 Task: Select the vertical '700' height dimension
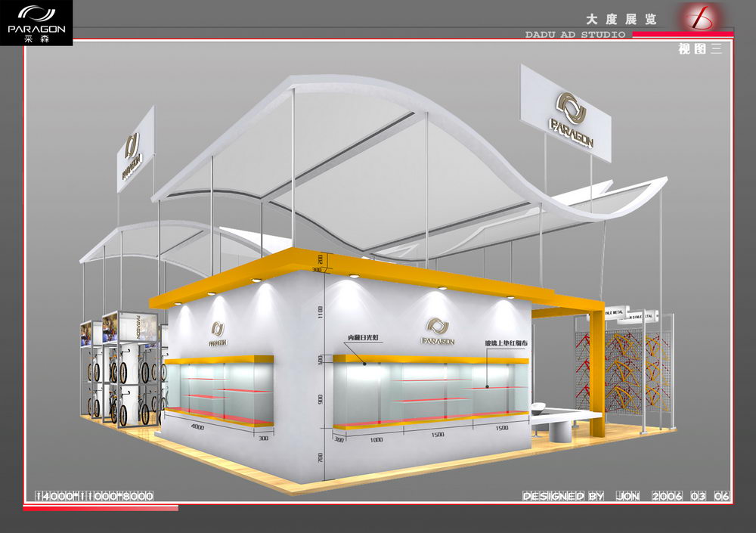[320, 457]
